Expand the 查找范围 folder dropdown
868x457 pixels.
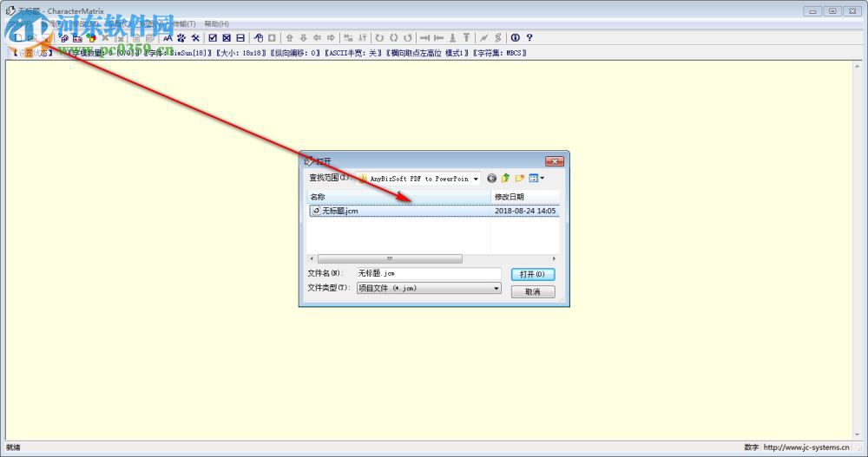pyautogui.click(x=476, y=179)
